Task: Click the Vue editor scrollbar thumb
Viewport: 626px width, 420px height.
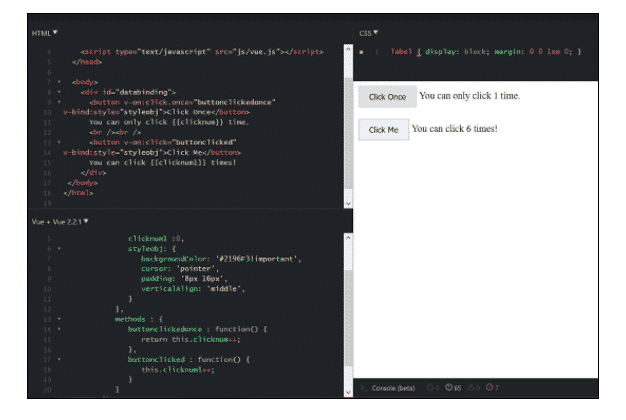Action: pos(348,318)
